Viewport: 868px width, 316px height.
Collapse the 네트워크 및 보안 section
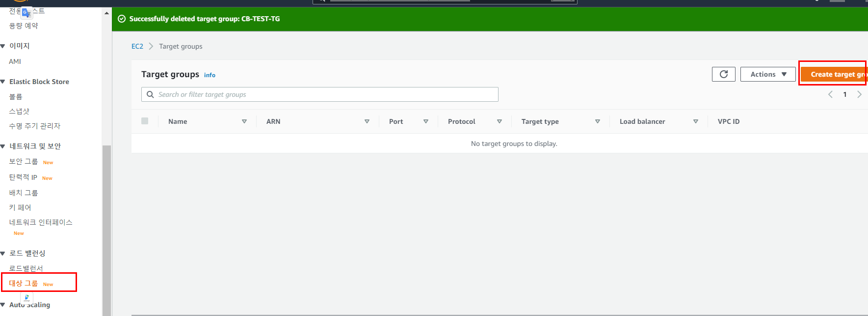pos(3,146)
